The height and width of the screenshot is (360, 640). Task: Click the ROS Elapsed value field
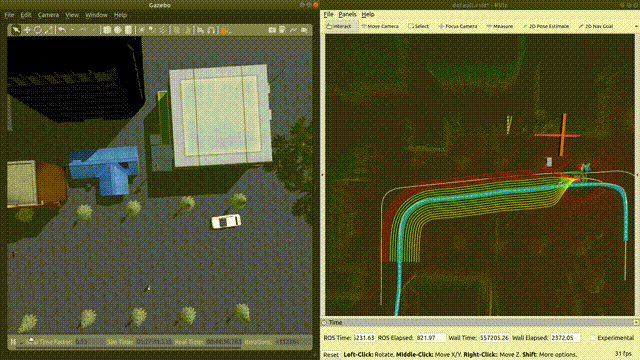click(x=431, y=338)
